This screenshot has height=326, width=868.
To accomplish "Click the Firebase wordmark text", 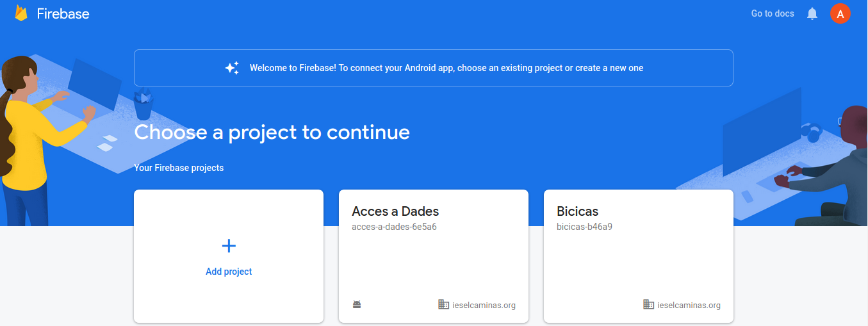I will pyautogui.click(x=63, y=13).
